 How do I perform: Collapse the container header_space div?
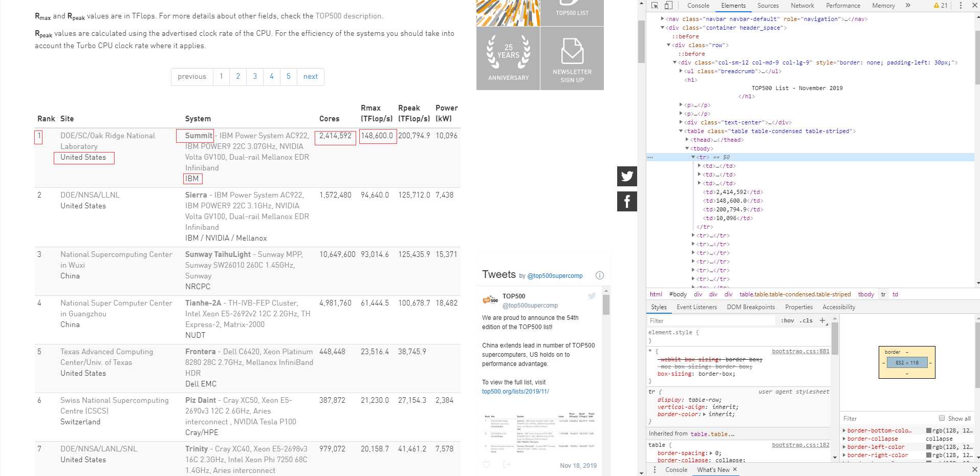[663, 28]
